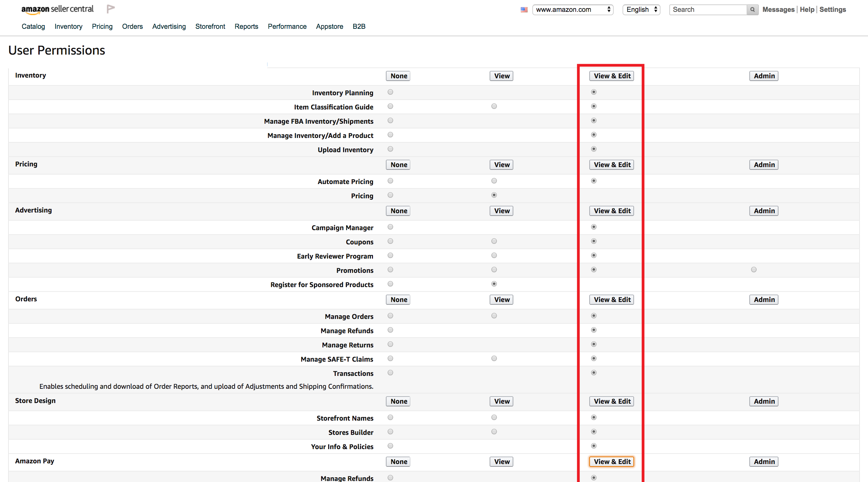Select None radio for Manage Inventory/Add a Product
This screenshot has width=868, height=482.
390,135
